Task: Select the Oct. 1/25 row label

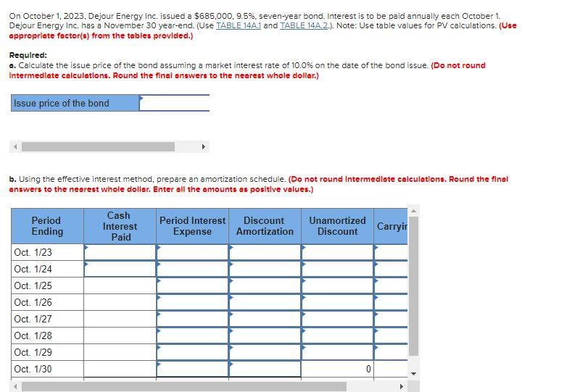Action: [33, 285]
